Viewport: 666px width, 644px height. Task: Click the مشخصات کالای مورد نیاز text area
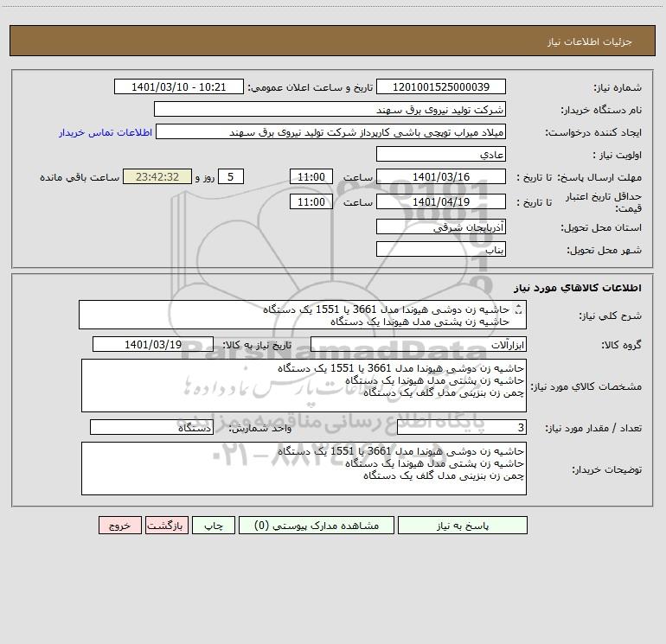pyautogui.click(x=304, y=386)
